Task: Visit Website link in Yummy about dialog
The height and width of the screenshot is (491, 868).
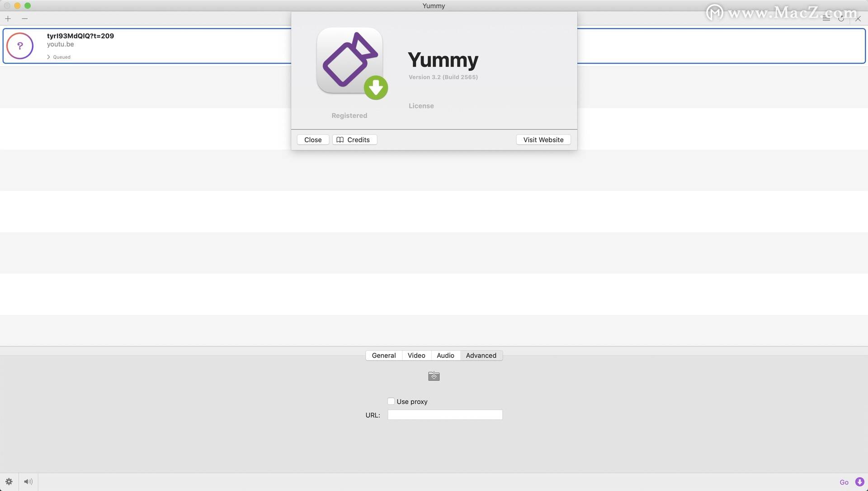Action: 543,140
